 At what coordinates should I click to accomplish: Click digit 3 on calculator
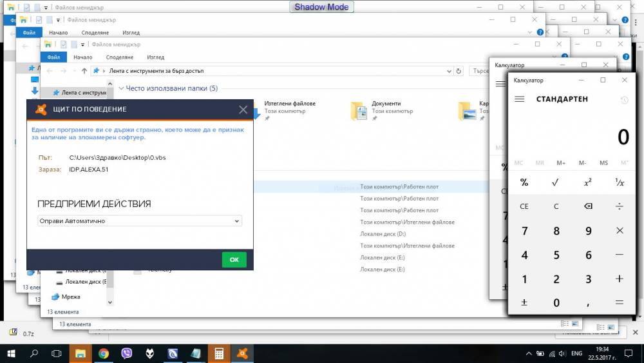point(588,279)
